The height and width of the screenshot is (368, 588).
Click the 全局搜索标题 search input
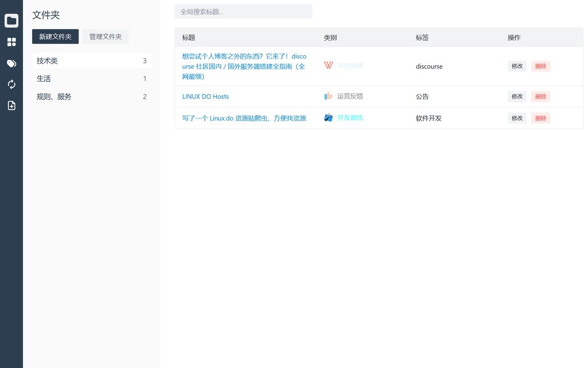tap(243, 11)
